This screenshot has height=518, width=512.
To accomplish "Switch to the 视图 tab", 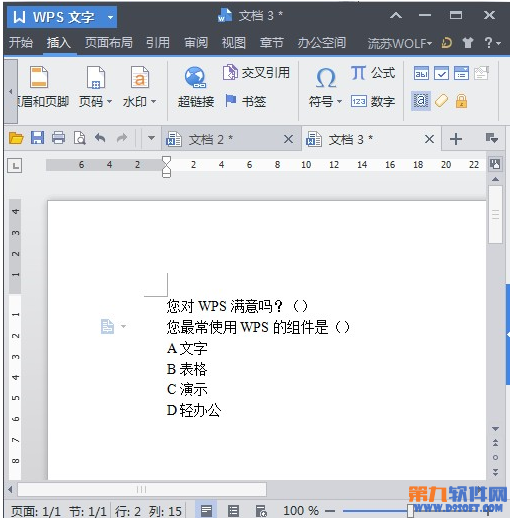I will (234, 43).
